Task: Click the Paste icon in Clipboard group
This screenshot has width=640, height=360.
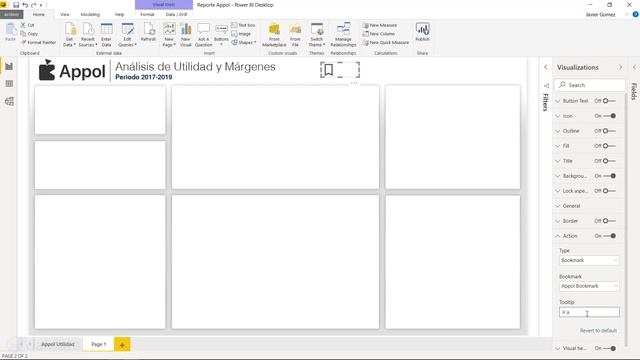Action: (x=10, y=30)
